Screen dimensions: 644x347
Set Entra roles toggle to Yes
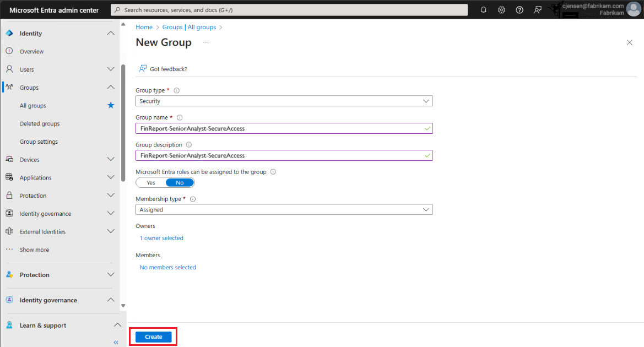(151, 182)
